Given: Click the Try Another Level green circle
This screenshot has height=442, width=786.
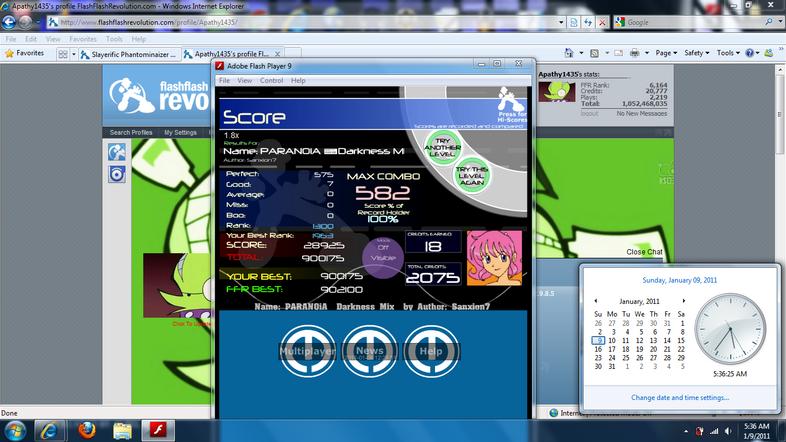Looking at the screenshot, I should point(443,147).
